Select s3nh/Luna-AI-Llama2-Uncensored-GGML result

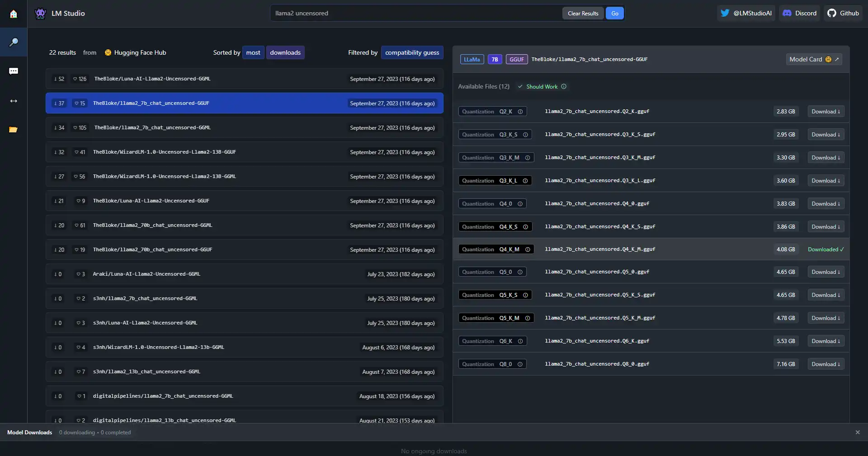tap(244, 323)
